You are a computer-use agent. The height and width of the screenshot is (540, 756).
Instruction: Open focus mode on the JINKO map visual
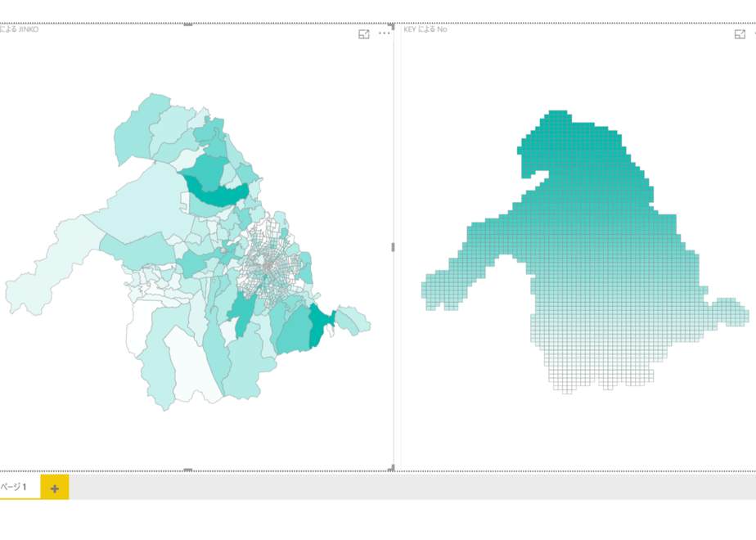(363, 34)
